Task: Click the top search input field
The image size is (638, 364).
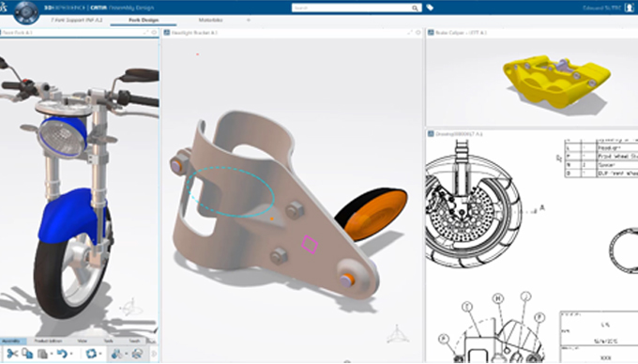Action: (x=352, y=8)
